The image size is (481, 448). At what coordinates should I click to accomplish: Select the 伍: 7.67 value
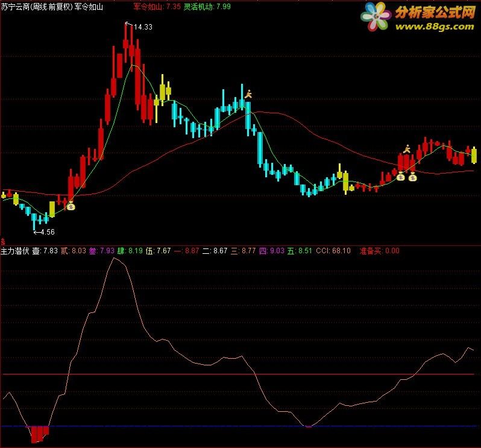coord(159,251)
